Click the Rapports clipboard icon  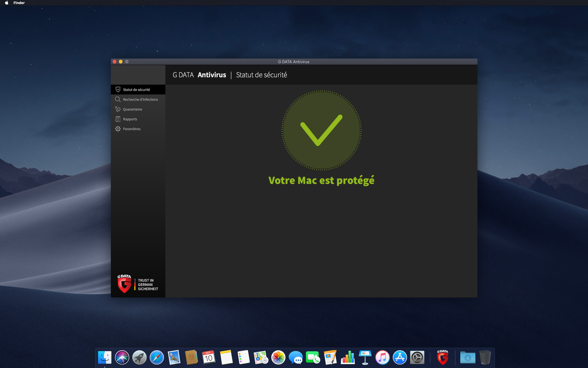point(118,119)
